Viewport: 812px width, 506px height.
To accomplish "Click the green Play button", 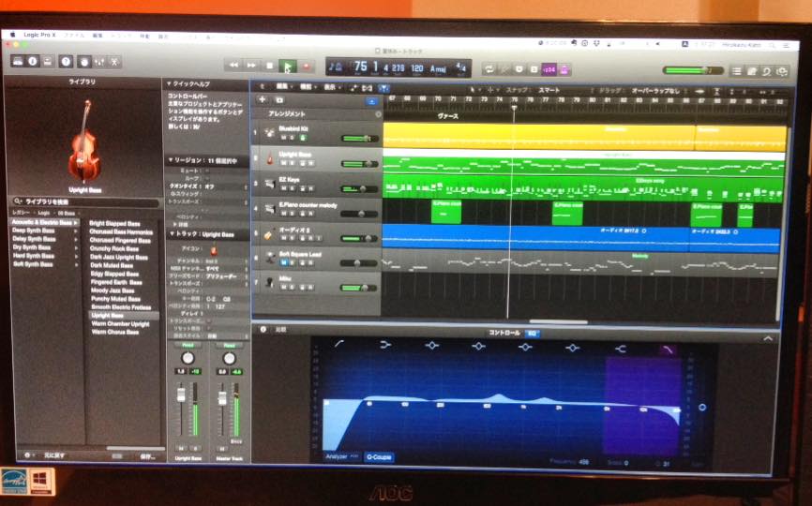I will (288, 67).
